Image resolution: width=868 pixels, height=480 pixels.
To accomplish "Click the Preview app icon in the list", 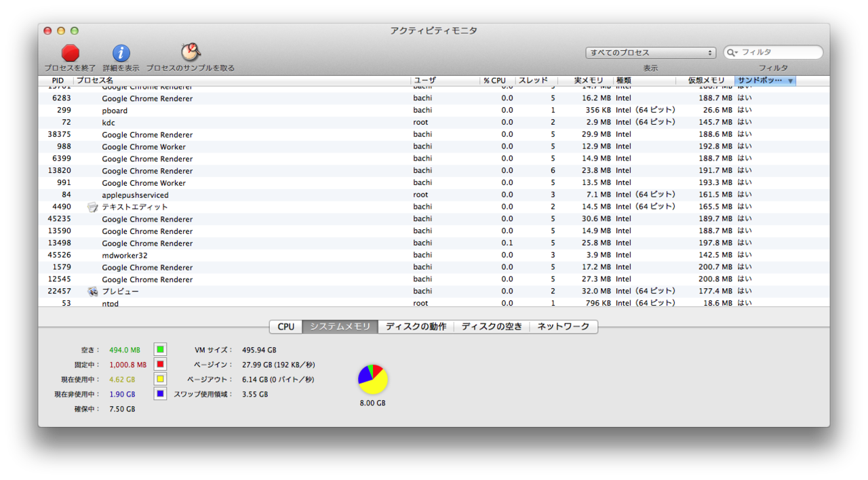I will pyautogui.click(x=93, y=292).
